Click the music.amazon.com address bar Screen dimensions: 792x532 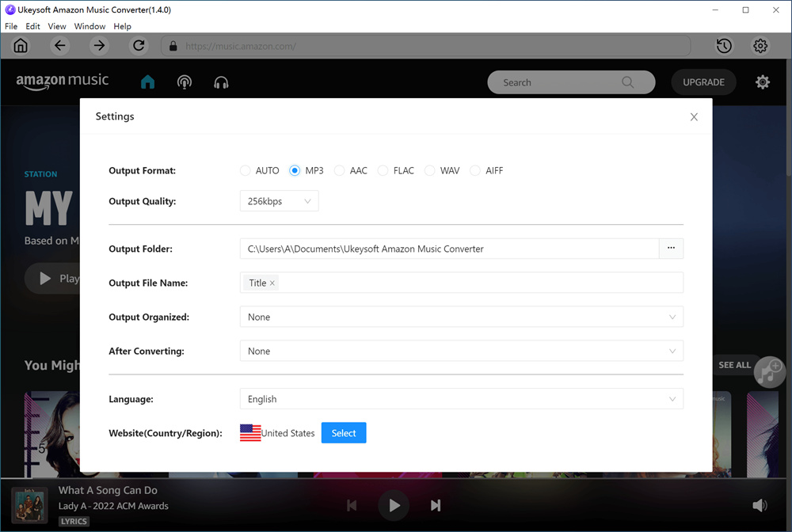pyautogui.click(x=425, y=46)
